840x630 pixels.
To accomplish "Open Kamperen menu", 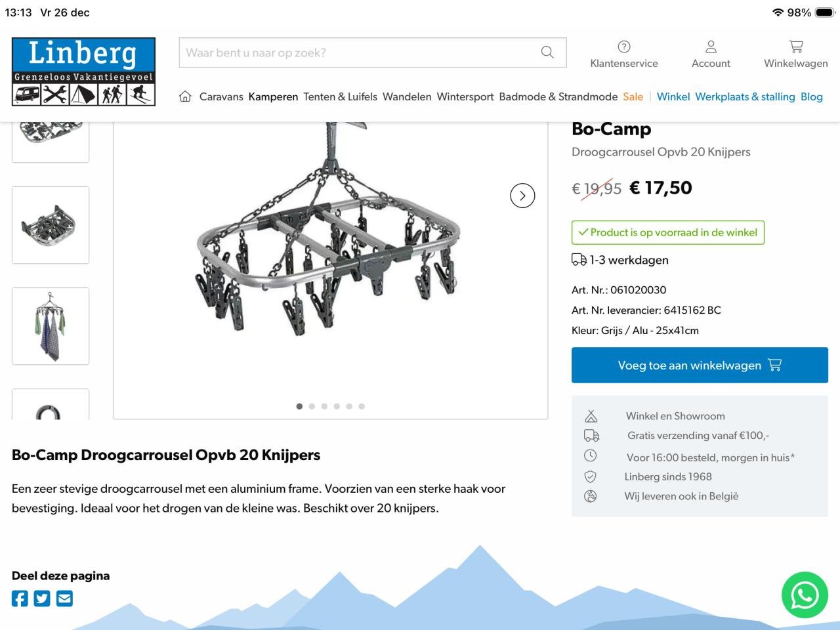I will click(x=273, y=96).
